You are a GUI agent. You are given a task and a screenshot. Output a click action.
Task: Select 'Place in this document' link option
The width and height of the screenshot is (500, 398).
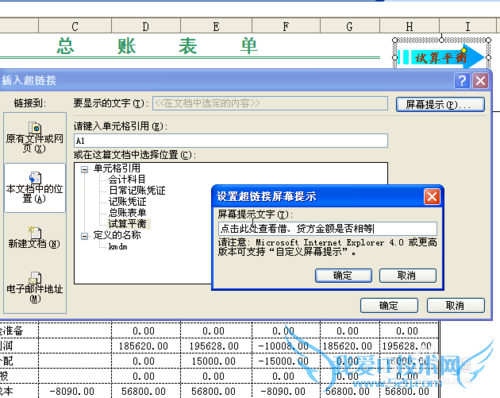35,188
